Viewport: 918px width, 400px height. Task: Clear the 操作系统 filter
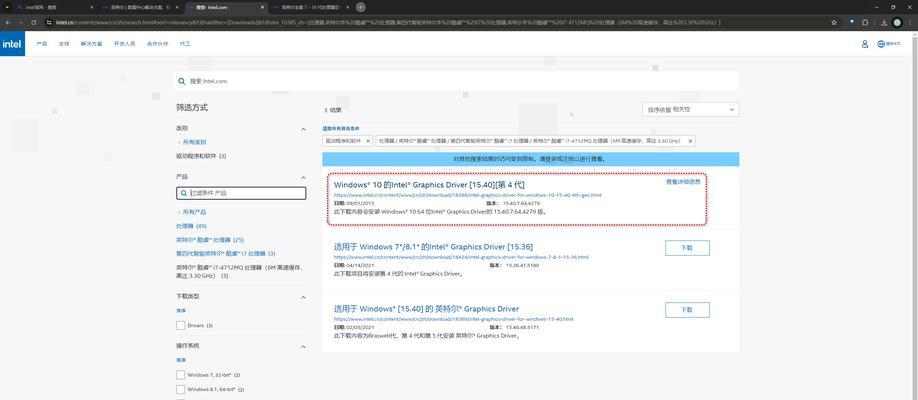pyautogui.click(x=180, y=360)
